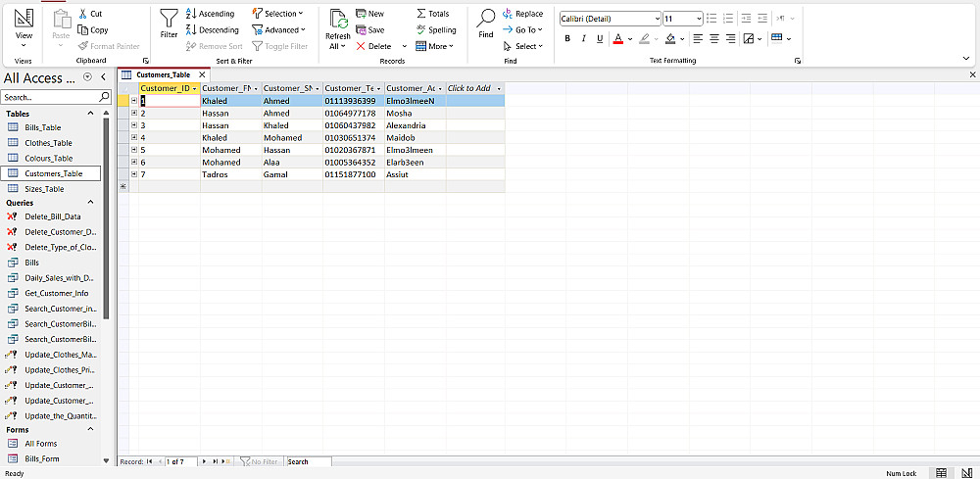Open the Find dialog

pyautogui.click(x=486, y=24)
